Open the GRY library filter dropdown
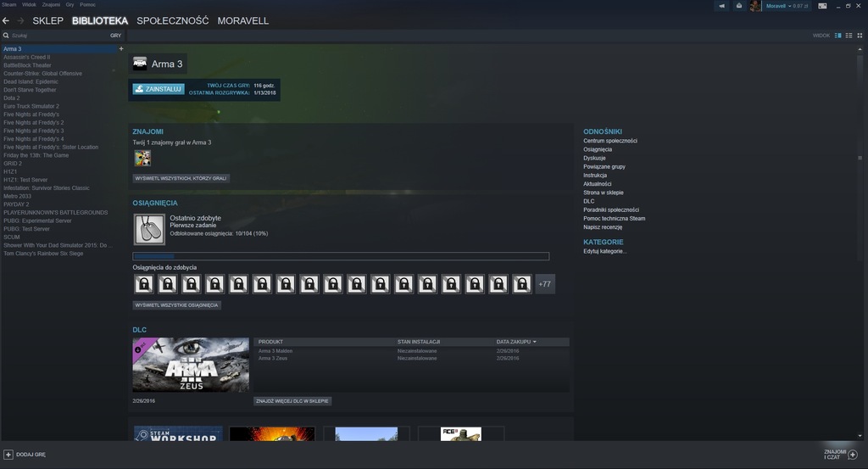This screenshot has height=469, width=868. click(x=115, y=36)
